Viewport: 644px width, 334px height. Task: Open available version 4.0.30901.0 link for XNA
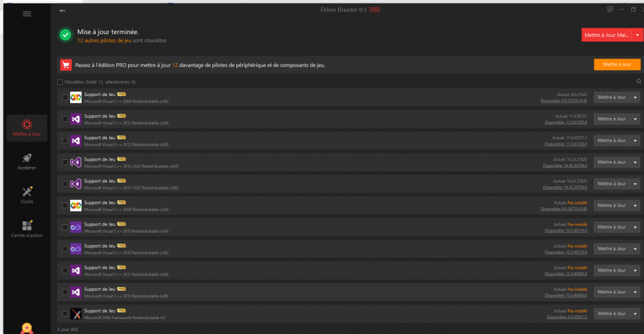(x=567, y=317)
